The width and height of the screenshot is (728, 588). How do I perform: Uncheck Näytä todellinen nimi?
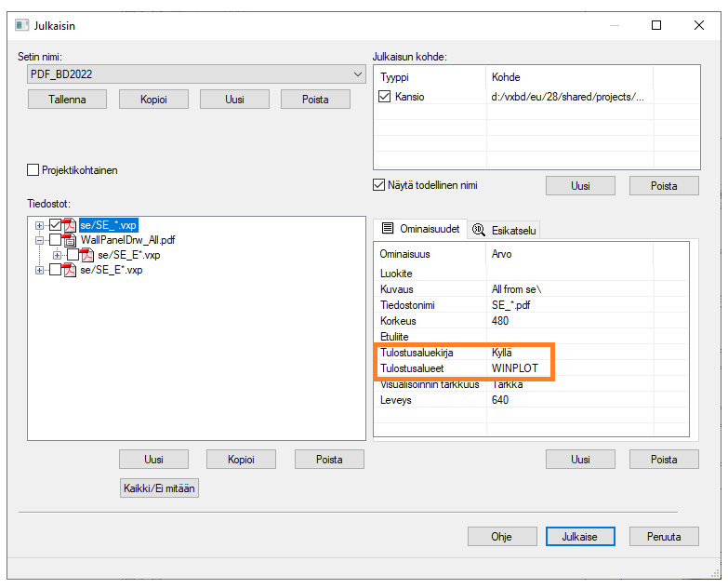pyautogui.click(x=378, y=185)
